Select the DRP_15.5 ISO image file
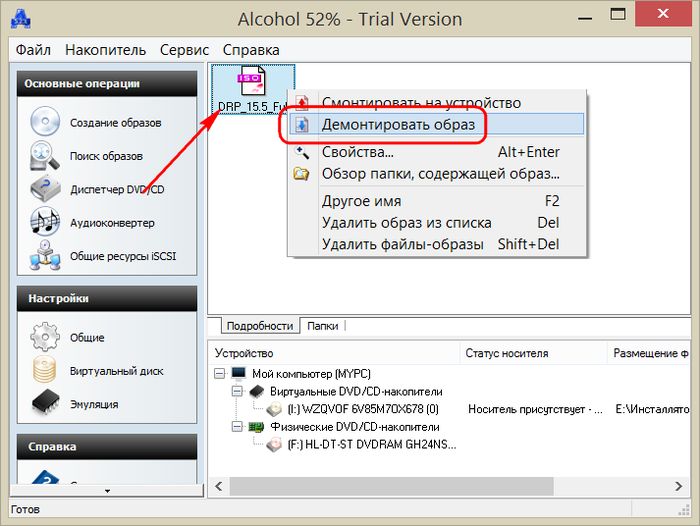Screen dimensions: 700x526 (x=252, y=88)
